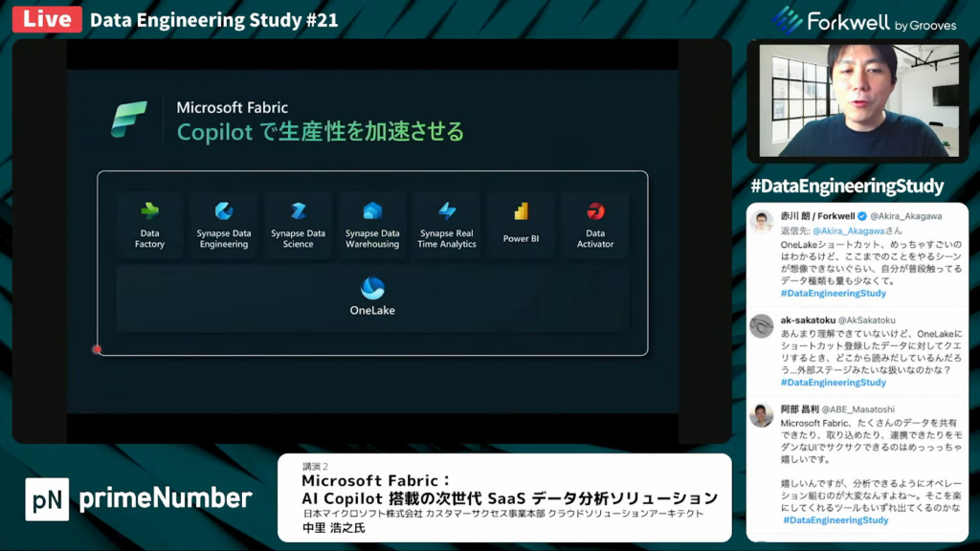This screenshot has width=980, height=551.
Task: Select Synapse Real Time Analytics icon
Action: point(447,211)
